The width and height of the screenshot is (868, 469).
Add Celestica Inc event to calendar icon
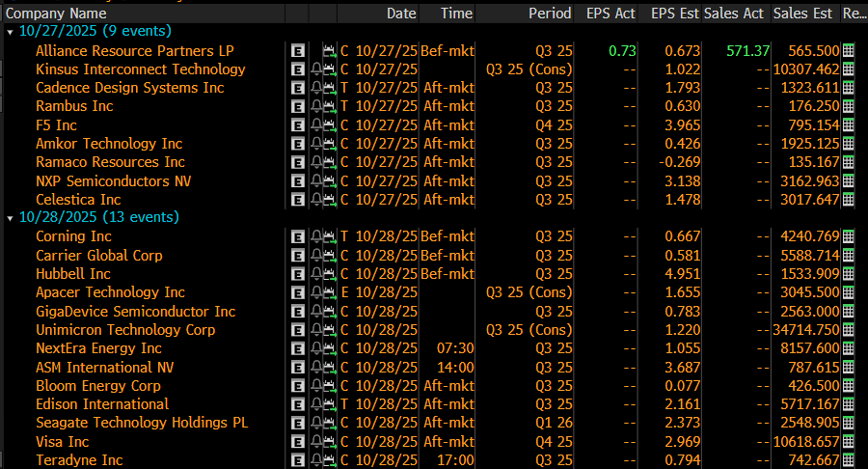coord(330,200)
